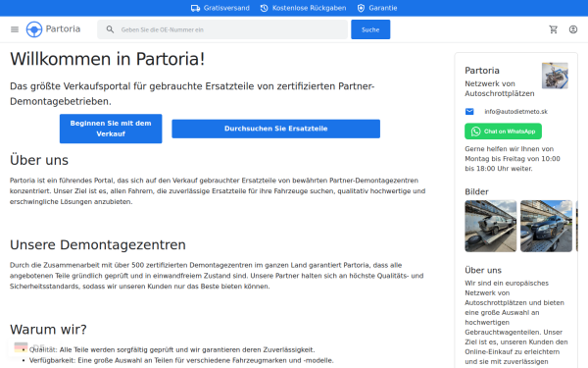The width and height of the screenshot is (588, 368).
Task: Open the silver car on trailer image
Action: (491, 226)
